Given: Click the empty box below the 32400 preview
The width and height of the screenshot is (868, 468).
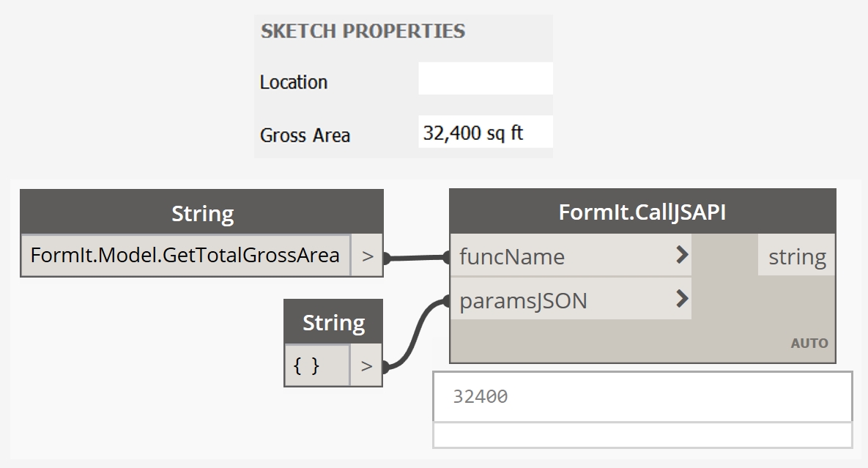Looking at the screenshot, I should coord(642,435).
